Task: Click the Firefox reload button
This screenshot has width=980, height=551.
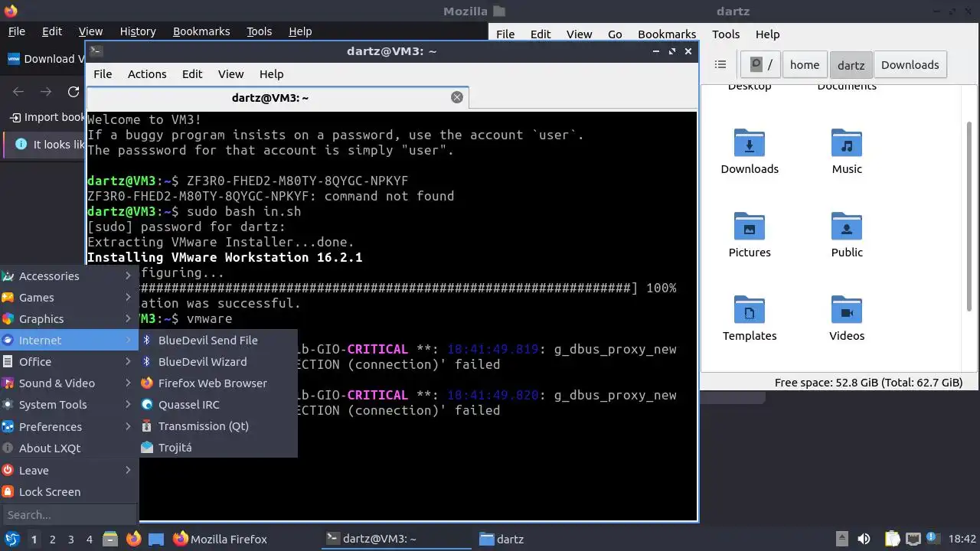Action: click(73, 92)
